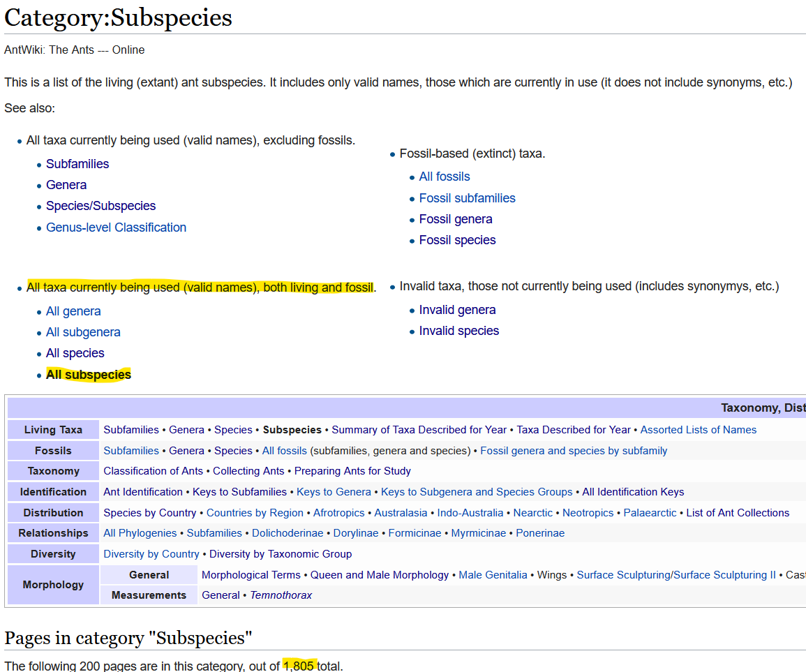Select the Fossil genera link
806x672 pixels.
pyautogui.click(x=456, y=219)
